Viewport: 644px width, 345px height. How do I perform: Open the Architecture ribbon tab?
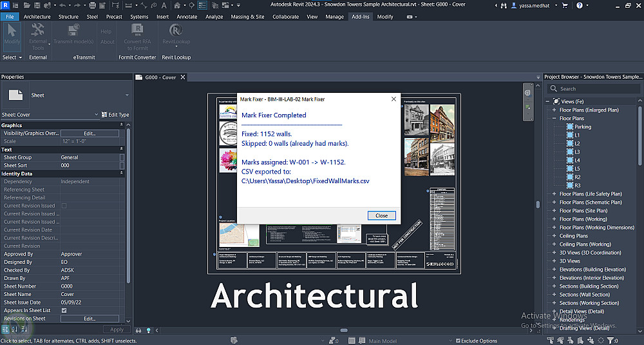(x=37, y=17)
